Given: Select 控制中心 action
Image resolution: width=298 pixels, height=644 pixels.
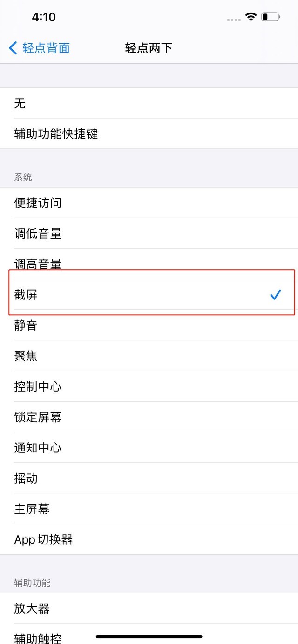Looking at the screenshot, I should 149,386.
